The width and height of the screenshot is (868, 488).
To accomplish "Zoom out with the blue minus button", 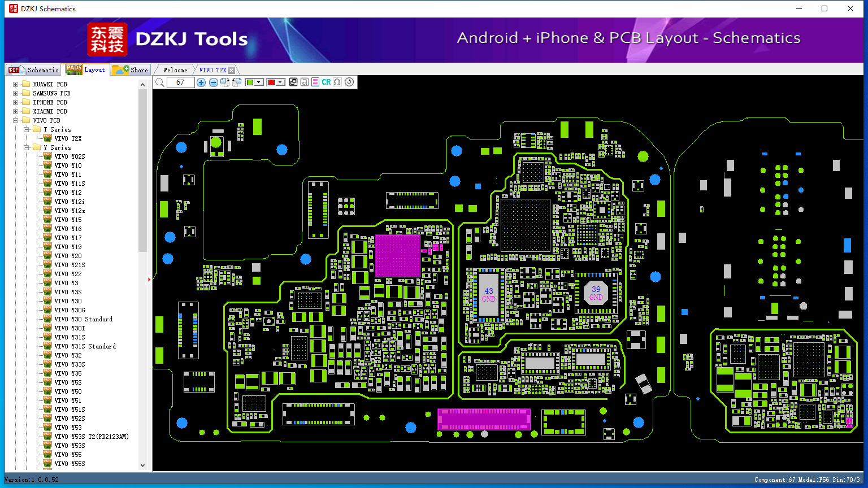I will tap(213, 82).
